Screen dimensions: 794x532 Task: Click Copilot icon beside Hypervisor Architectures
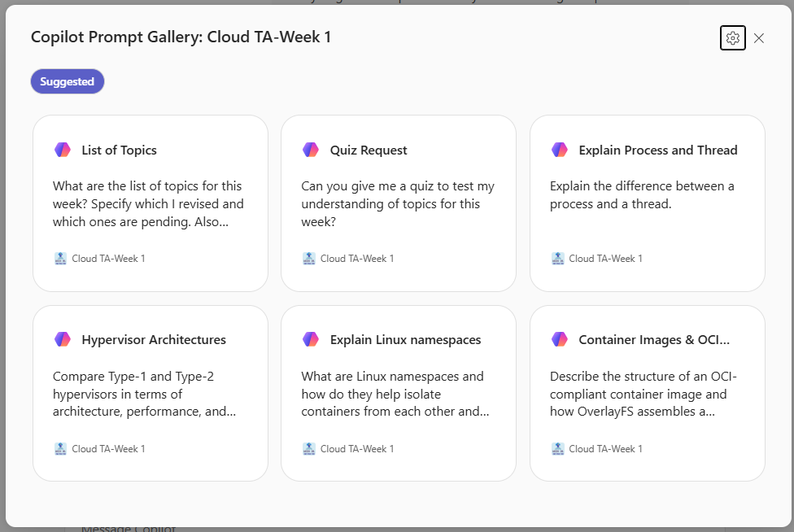tap(63, 339)
